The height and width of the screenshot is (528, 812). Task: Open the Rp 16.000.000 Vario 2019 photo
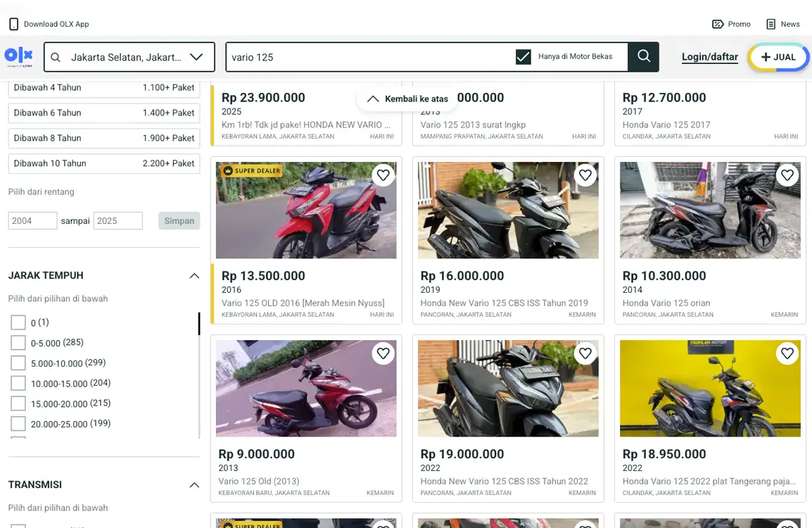[x=508, y=210]
